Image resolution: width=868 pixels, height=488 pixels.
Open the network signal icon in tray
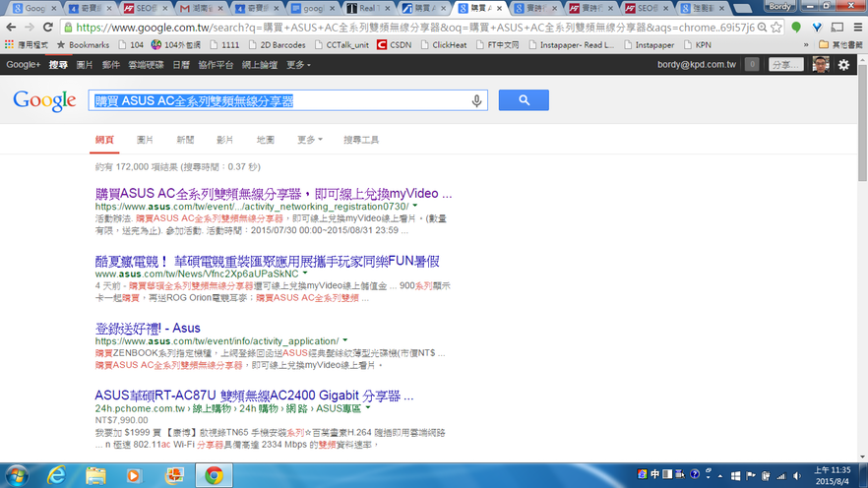[781, 476]
